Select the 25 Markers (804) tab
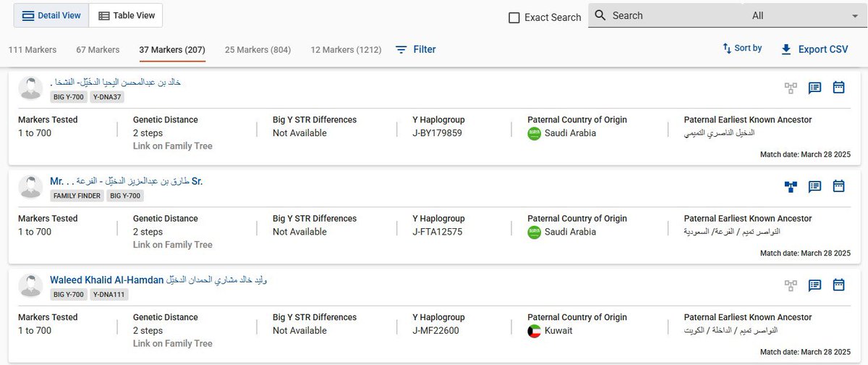The width and height of the screenshot is (868, 365). coord(258,49)
